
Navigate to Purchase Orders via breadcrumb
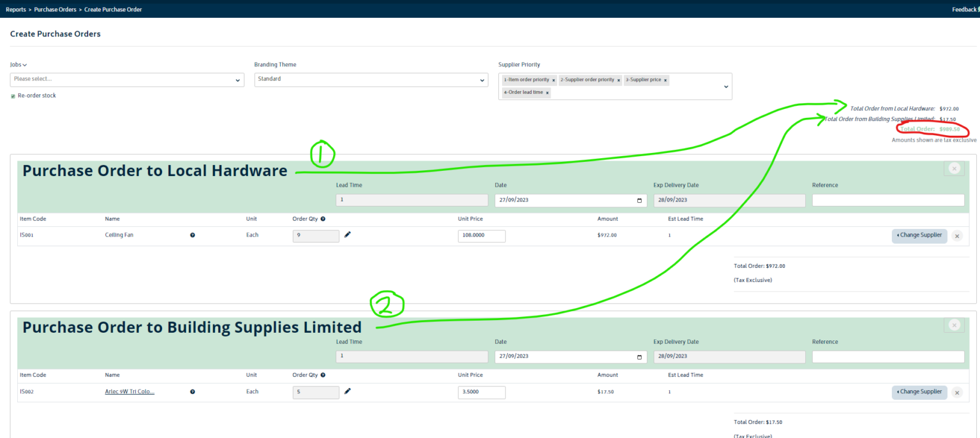[54, 9]
